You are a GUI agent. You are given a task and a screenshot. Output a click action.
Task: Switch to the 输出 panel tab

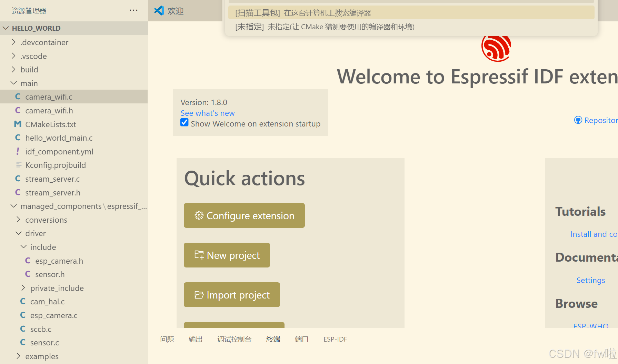pos(196,339)
